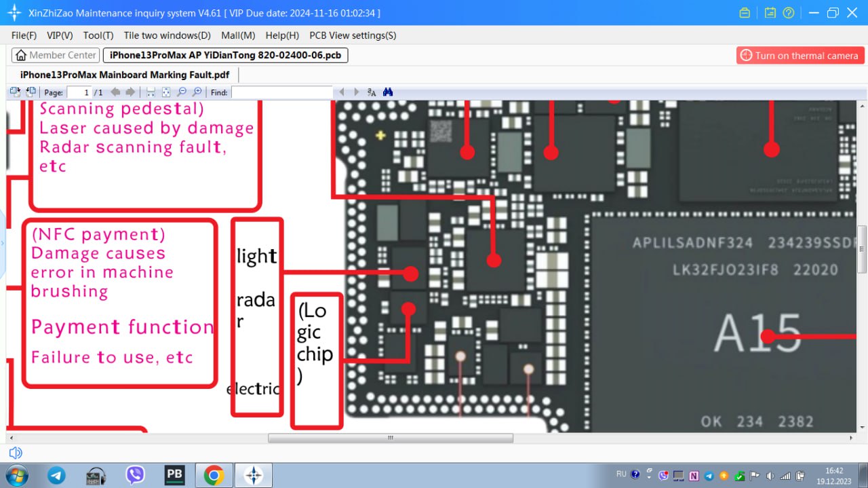Open Google Chrome from the taskbar
Viewport: 868px width, 488px height.
[214, 476]
